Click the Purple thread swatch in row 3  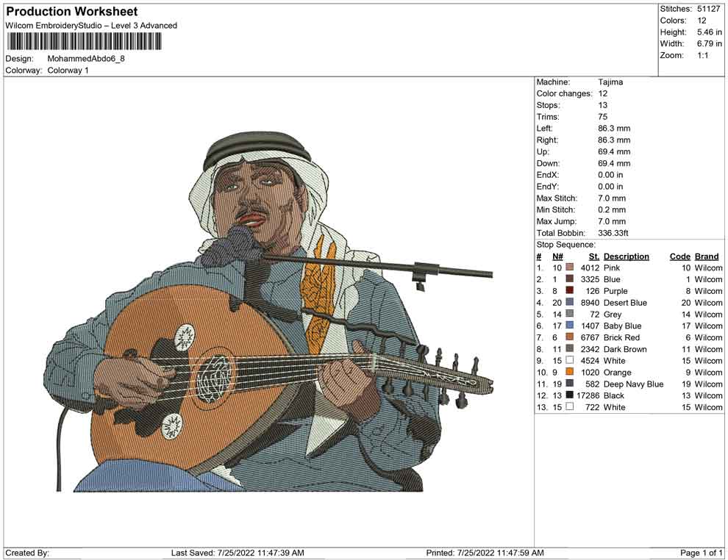click(570, 290)
